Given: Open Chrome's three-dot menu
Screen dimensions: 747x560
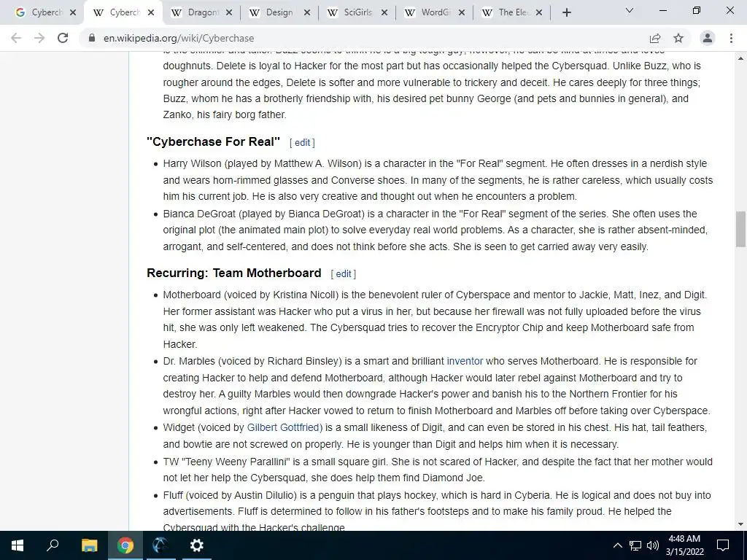Looking at the screenshot, I should [x=731, y=38].
